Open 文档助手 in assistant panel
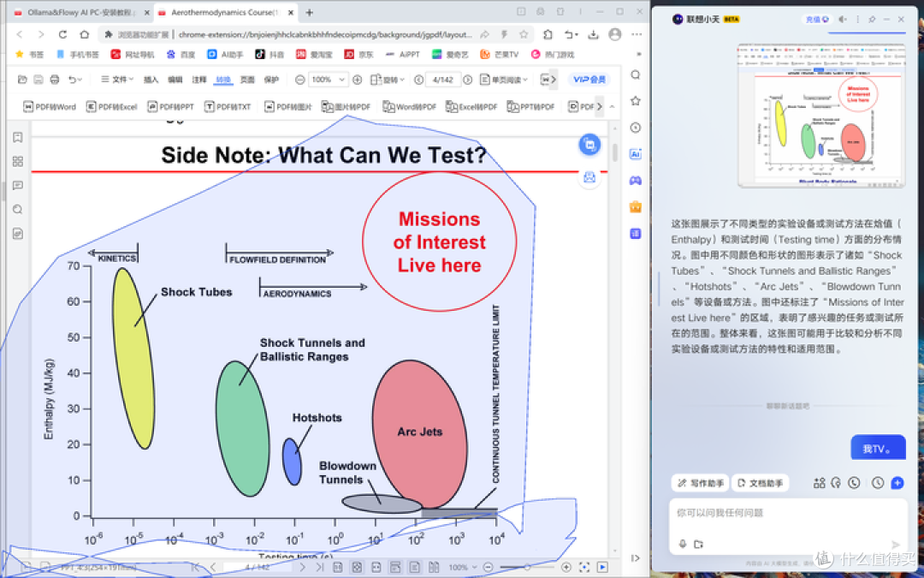 click(x=761, y=483)
